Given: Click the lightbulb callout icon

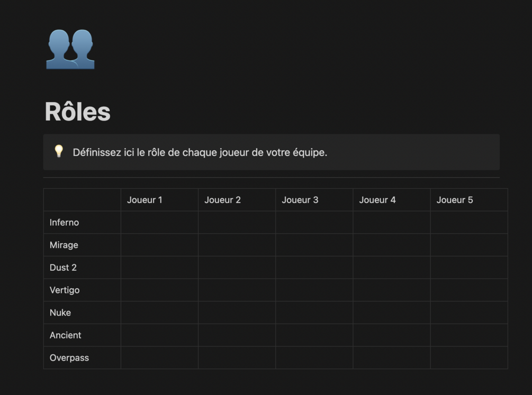Looking at the screenshot, I should click(59, 152).
